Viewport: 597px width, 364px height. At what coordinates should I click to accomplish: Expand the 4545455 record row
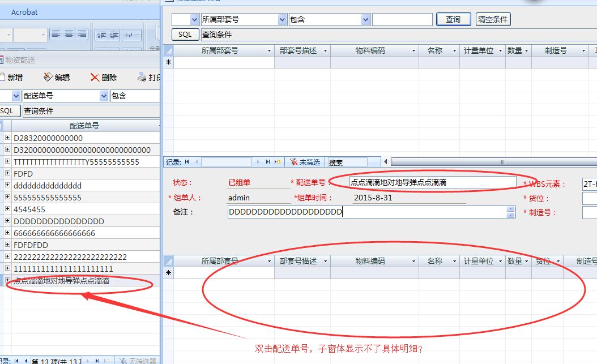click(7, 209)
